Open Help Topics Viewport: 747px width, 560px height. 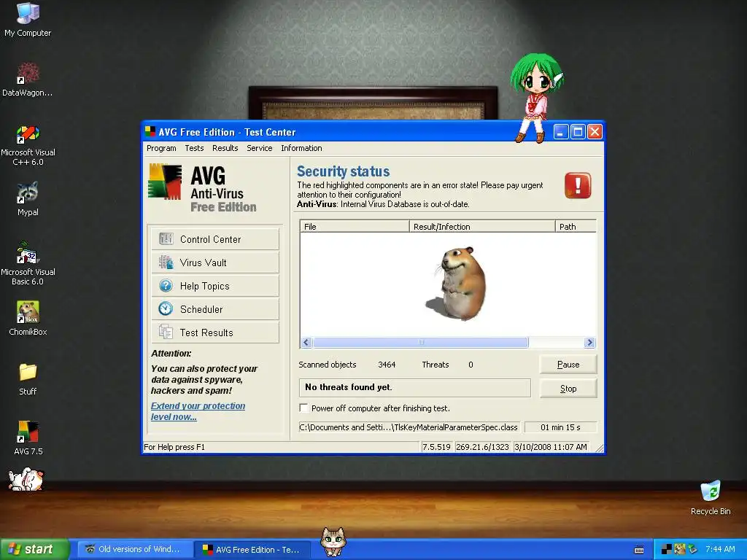215,286
